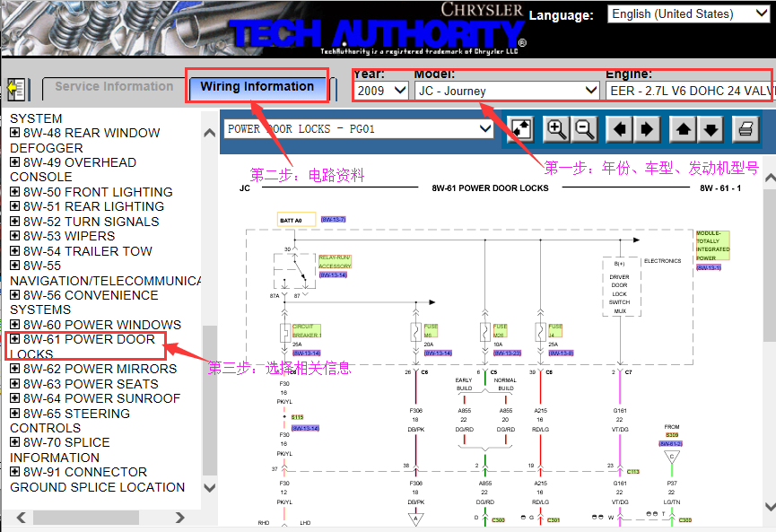Expand 8W-52 TURN SIGNALS node

[x=15, y=222]
